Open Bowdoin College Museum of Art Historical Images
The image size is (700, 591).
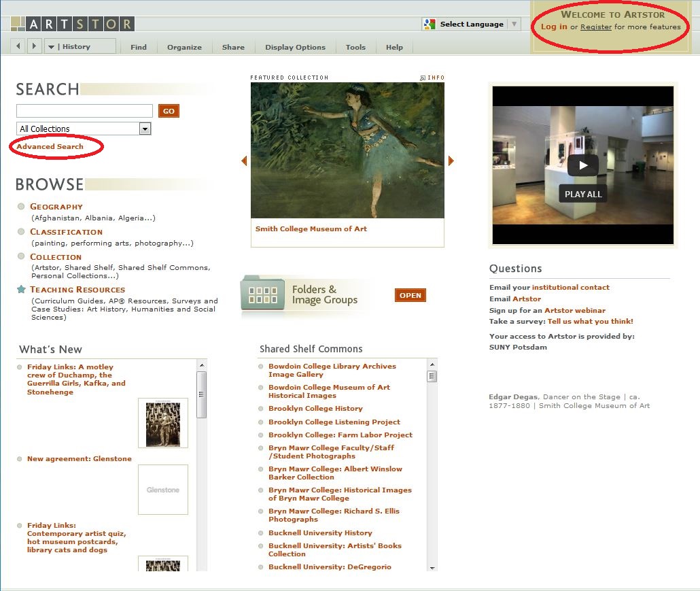pyautogui.click(x=329, y=391)
